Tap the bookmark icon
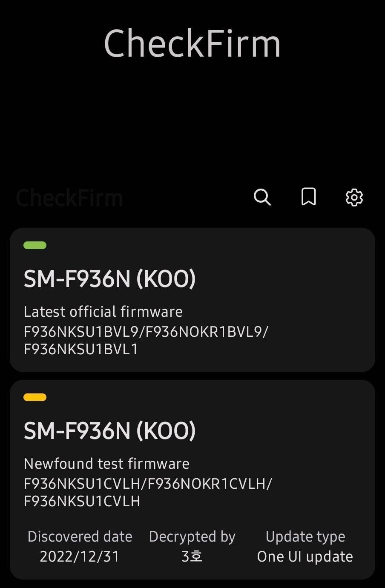 [308, 197]
